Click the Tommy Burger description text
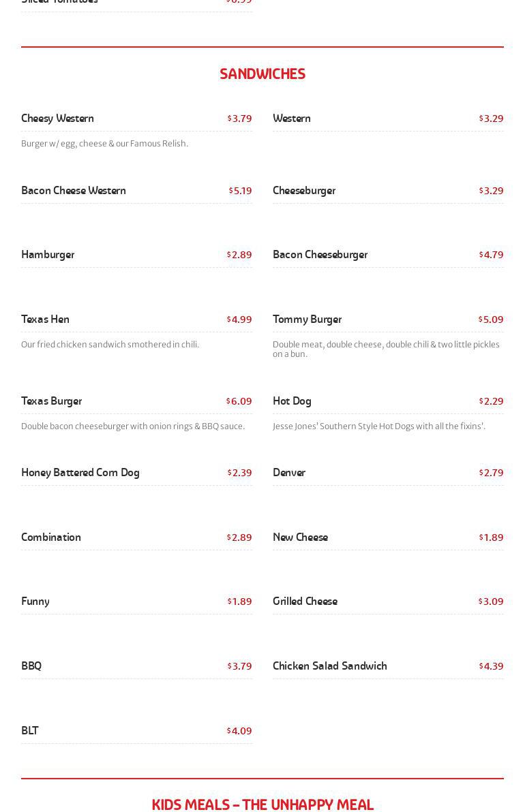 [x=386, y=349]
